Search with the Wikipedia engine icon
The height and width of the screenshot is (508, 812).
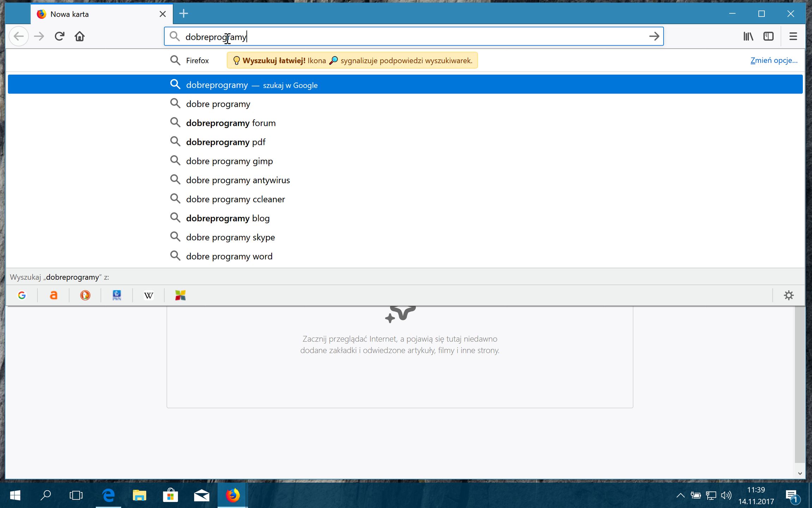tap(148, 295)
